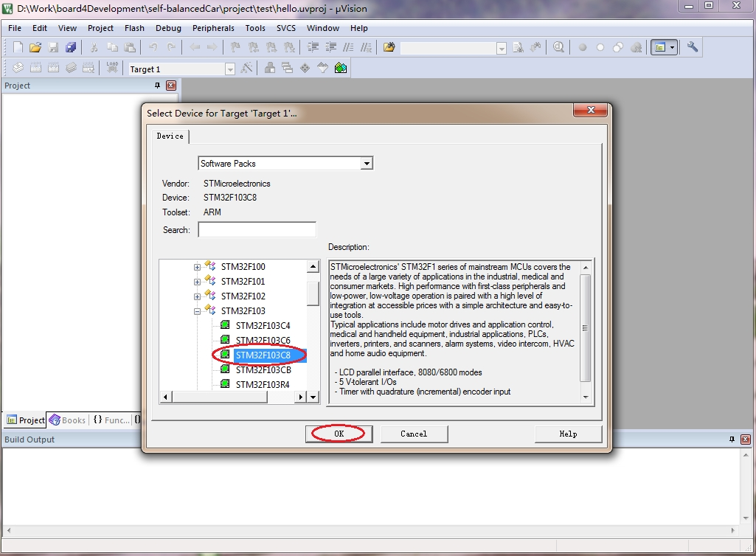
Task: Click the Cut scissors icon
Action: 94,47
